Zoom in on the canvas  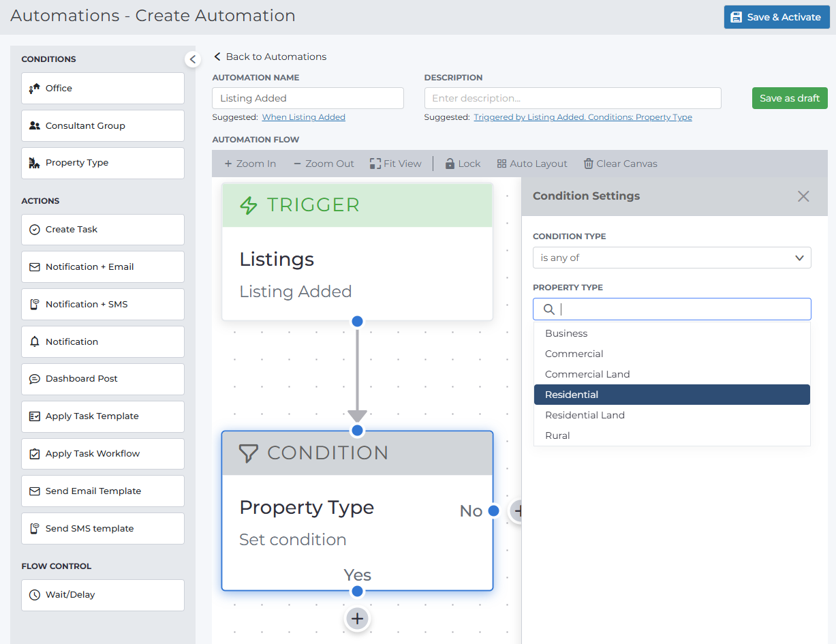(250, 164)
